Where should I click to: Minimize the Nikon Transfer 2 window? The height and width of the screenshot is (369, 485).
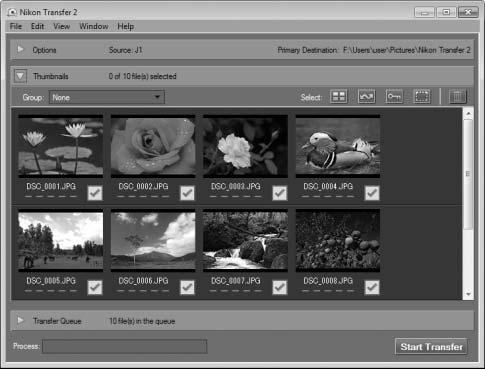click(424, 12)
